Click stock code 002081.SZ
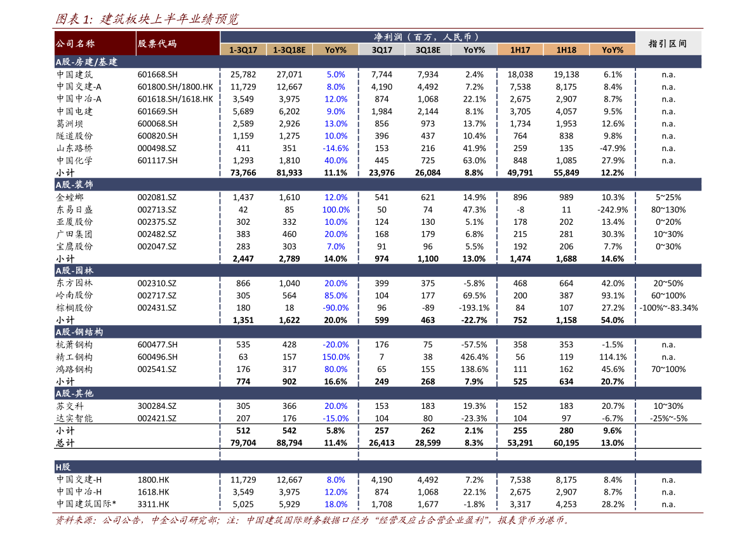The width and height of the screenshot is (756, 539). (157, 197)
